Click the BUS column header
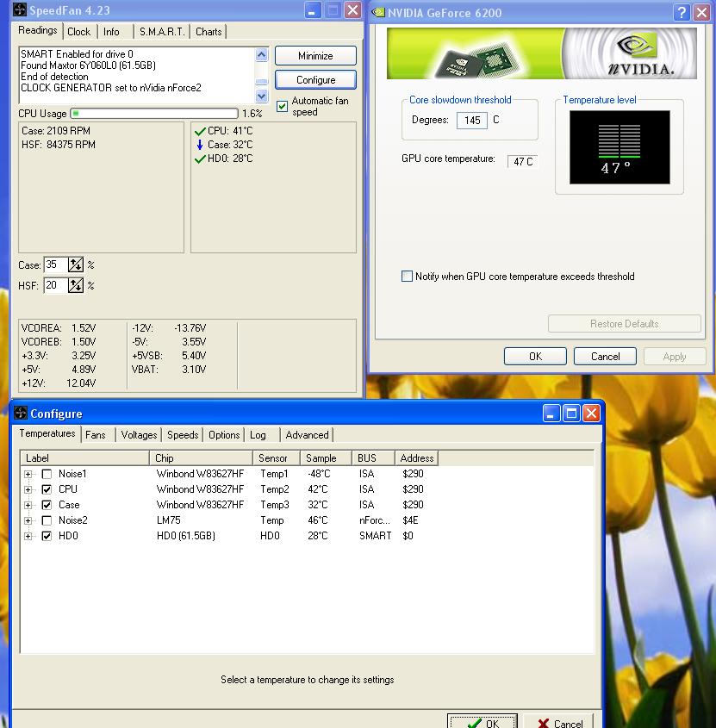 pos(373,458)
